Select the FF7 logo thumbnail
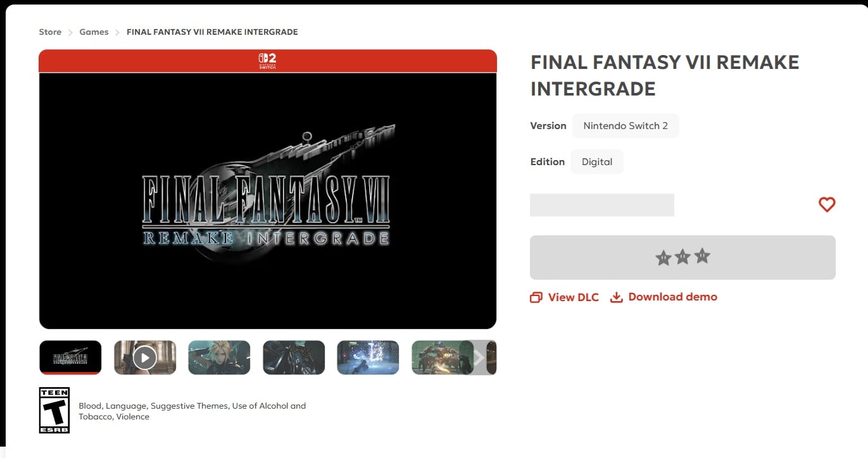 pos(70,357)
